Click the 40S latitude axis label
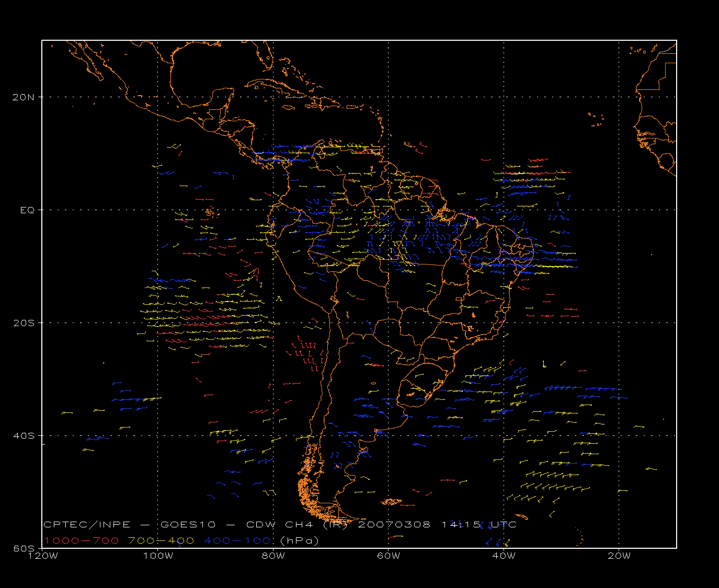The width and height of the screenshot is (719, 588). (25, 435)
